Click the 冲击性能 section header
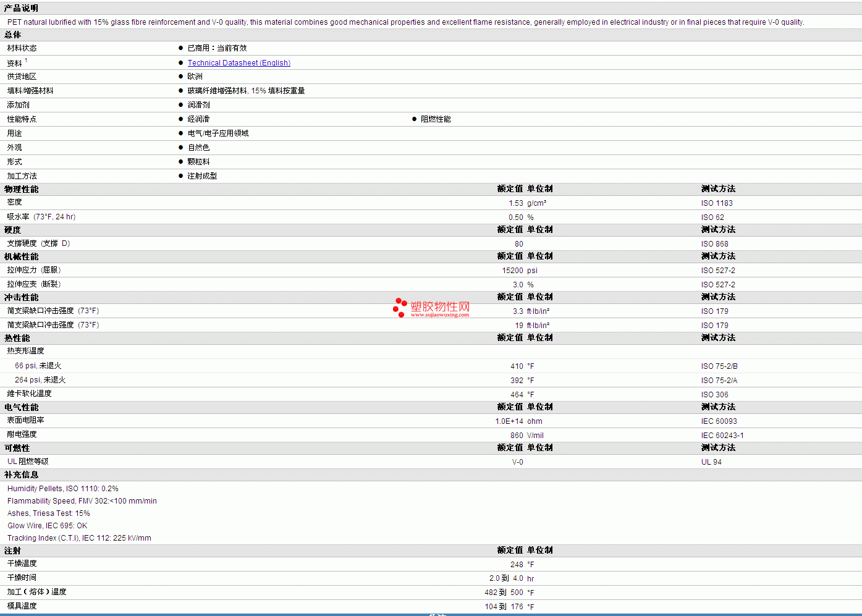 click(x=21, y=297)
